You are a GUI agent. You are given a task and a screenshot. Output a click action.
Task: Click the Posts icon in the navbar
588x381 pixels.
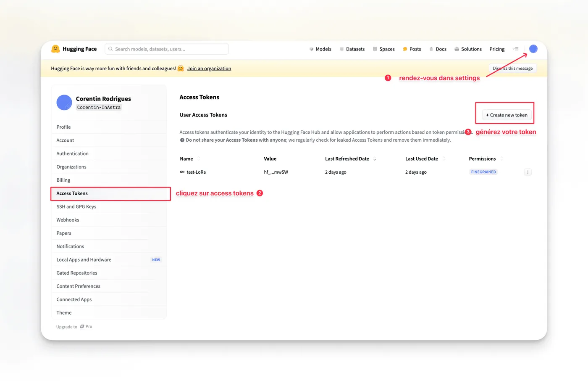click(405, 49)
